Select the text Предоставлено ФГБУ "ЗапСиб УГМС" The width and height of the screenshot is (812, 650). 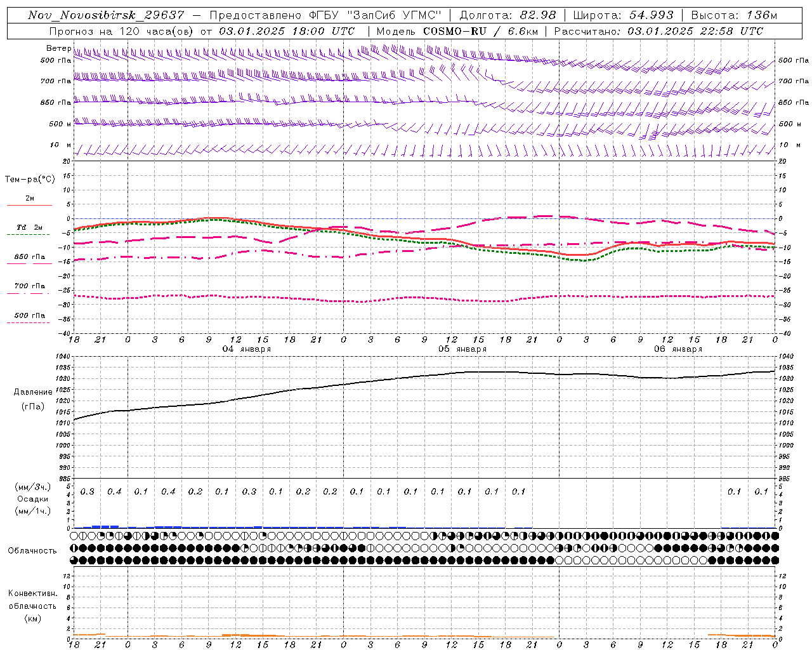pyautogui.click(x=325, y=15)
